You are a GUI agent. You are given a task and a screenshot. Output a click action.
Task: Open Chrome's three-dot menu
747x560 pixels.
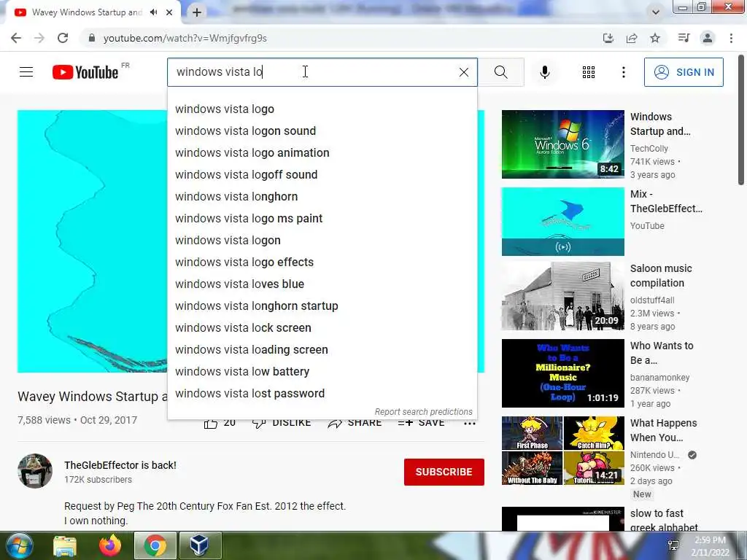tap(731, 38)
